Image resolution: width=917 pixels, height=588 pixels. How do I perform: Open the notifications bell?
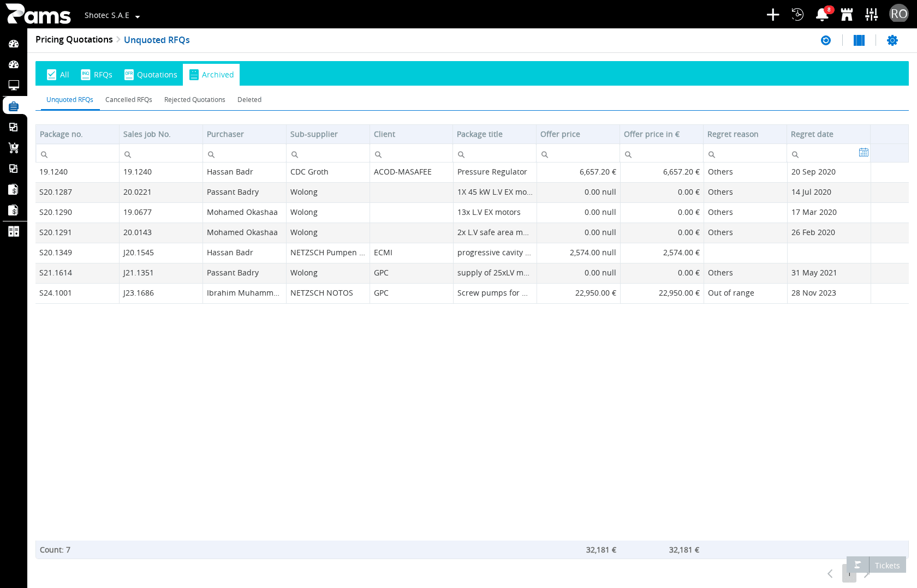[x=822, y=15]
